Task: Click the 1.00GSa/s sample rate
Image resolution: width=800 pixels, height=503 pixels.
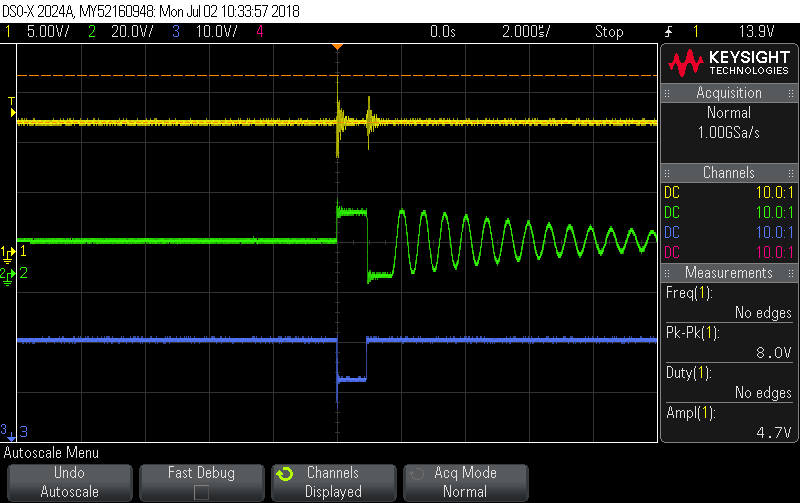Action: [x=729, y=133]
